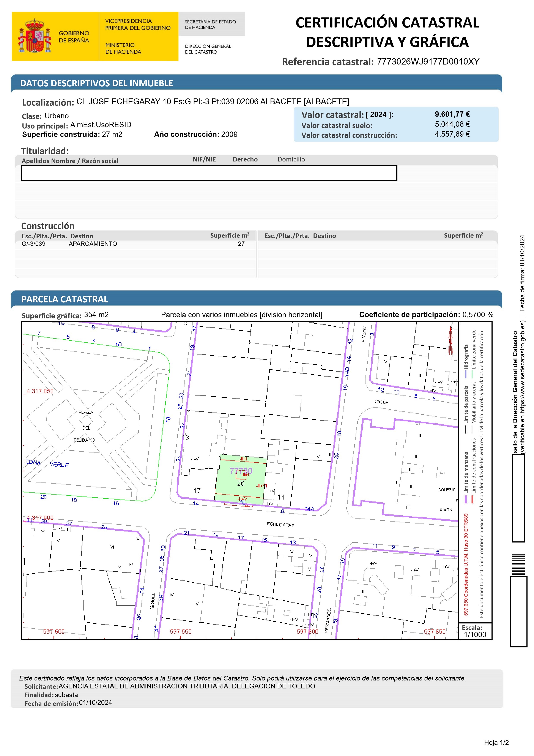This screenshot has height=756, width=534.
Task: Click the Dirección General del Catastro logo
Action: (208, 49)
